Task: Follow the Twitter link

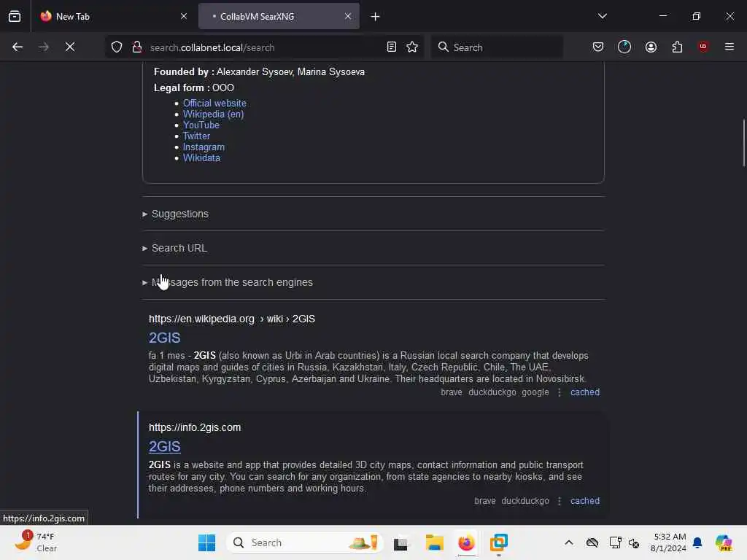Action: click(196, 136)
